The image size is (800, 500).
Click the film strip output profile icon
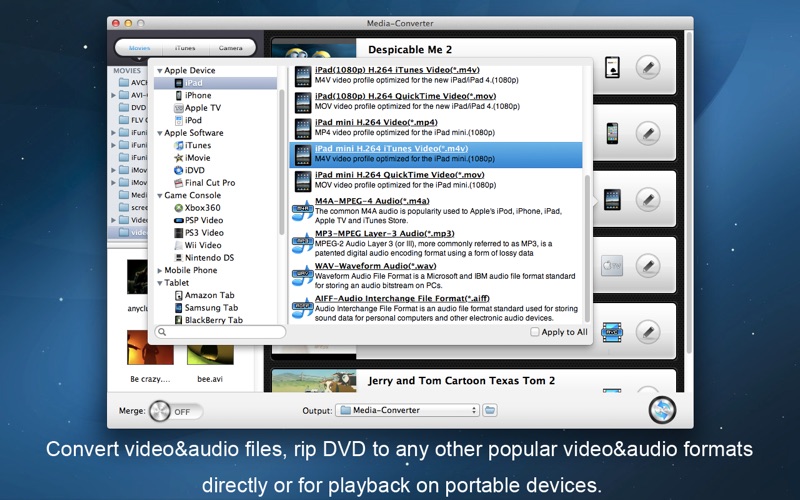612,332
